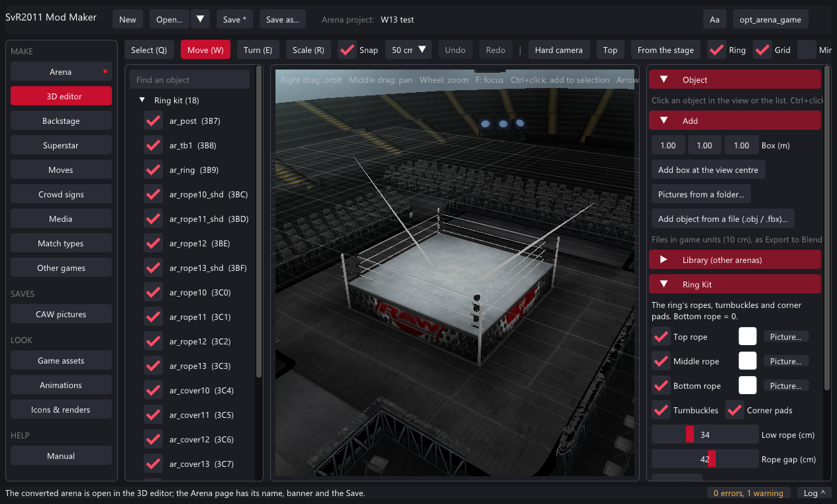Viewport: 837px width, 504px height.
Task: Click the Save * button
Action: coord(234,20)
